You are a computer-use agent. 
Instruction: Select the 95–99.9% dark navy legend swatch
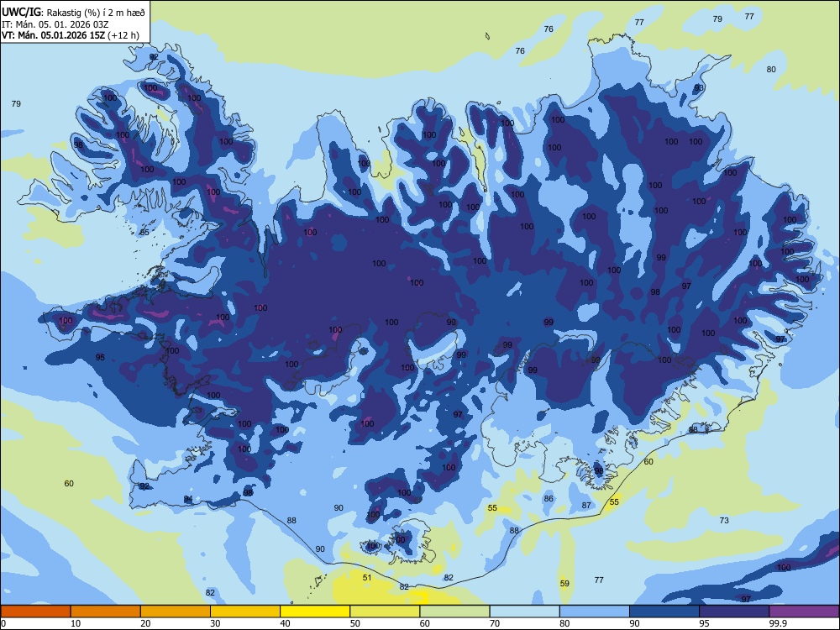(734, 612)
